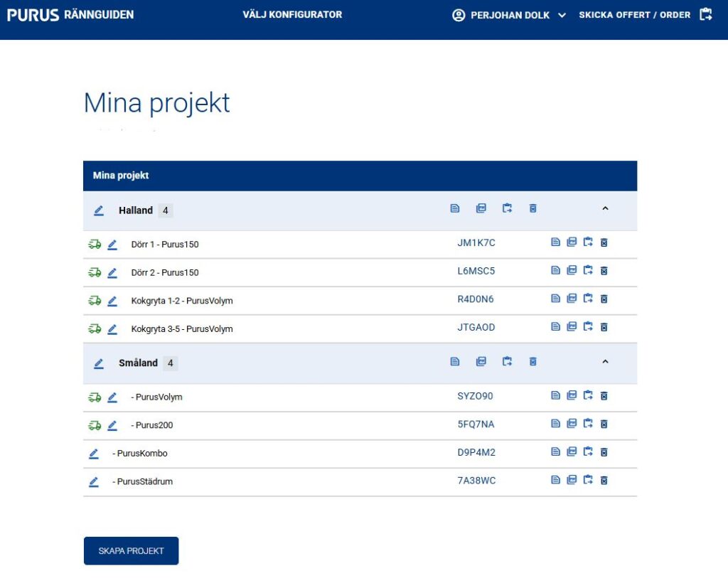Delete the PurusStädrum configuration
The width and height of the screenshot is (728, 578).
(x=604, y=481)
